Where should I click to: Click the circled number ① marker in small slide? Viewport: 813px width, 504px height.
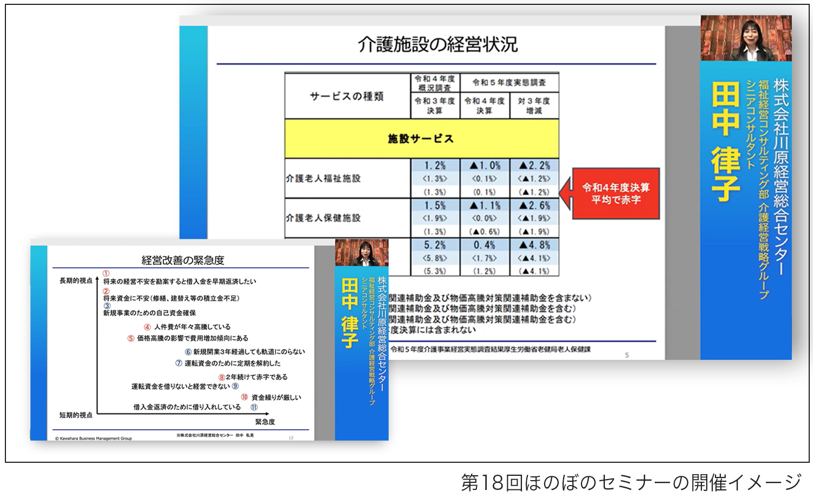pos(106,274)
